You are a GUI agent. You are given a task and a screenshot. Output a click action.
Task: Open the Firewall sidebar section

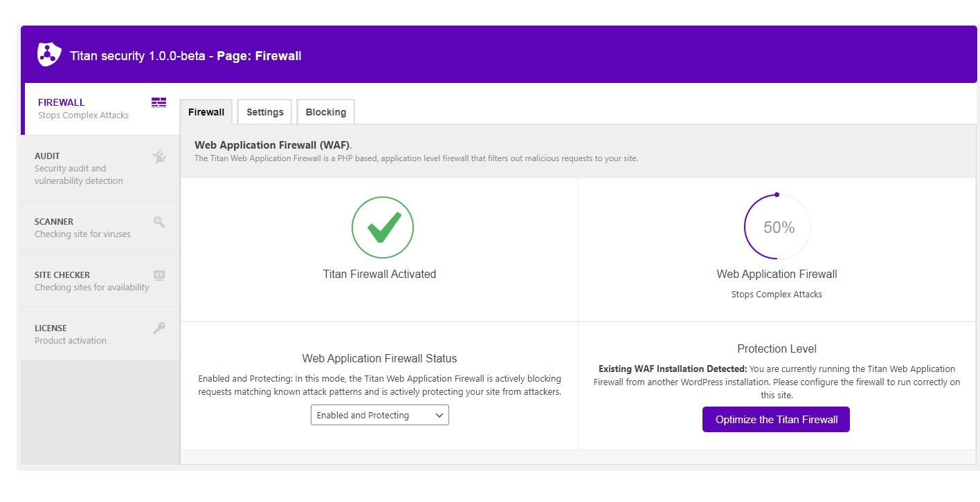click(100, 109)
